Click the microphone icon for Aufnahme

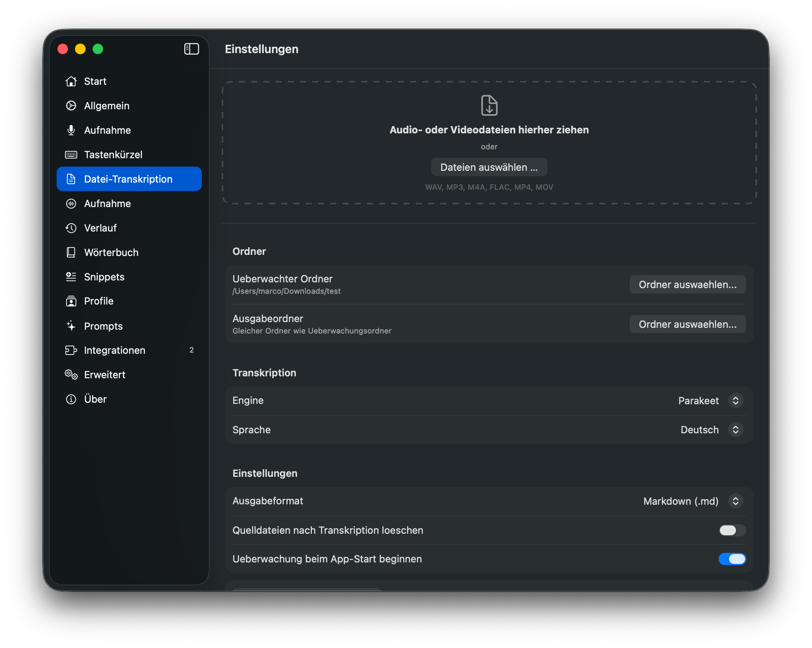pyautogui.click(x=71, y=130)
